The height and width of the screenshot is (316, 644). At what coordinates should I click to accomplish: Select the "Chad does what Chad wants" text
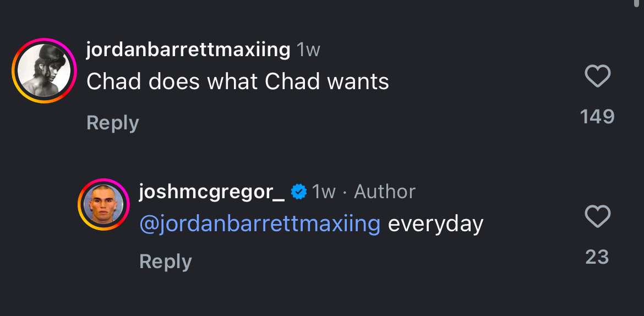tap(238, 82)
